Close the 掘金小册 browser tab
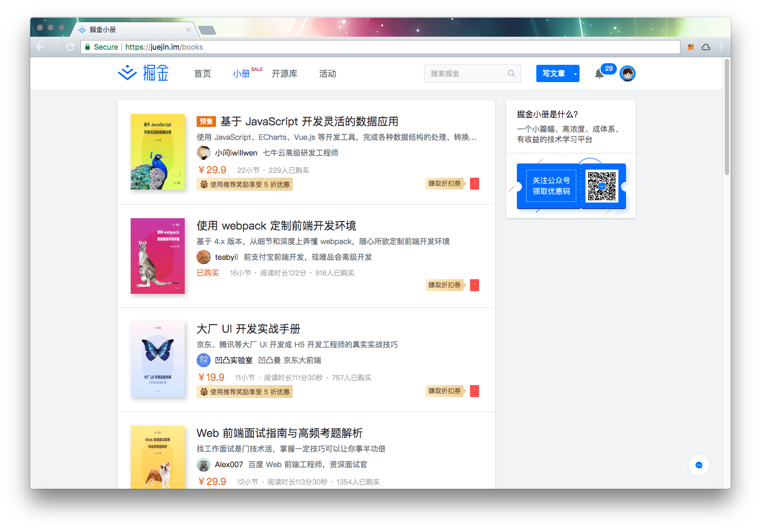761x532 pixels. 188,30
